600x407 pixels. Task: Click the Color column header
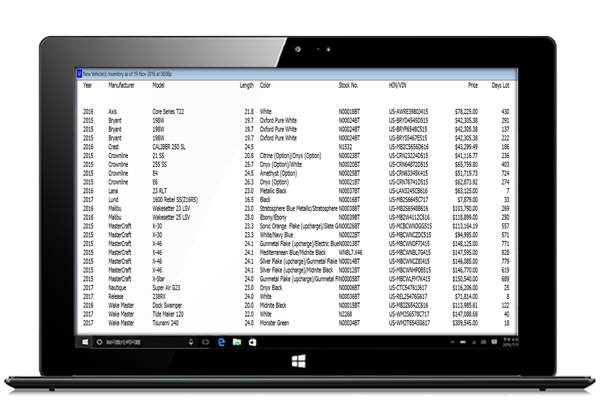265,85
